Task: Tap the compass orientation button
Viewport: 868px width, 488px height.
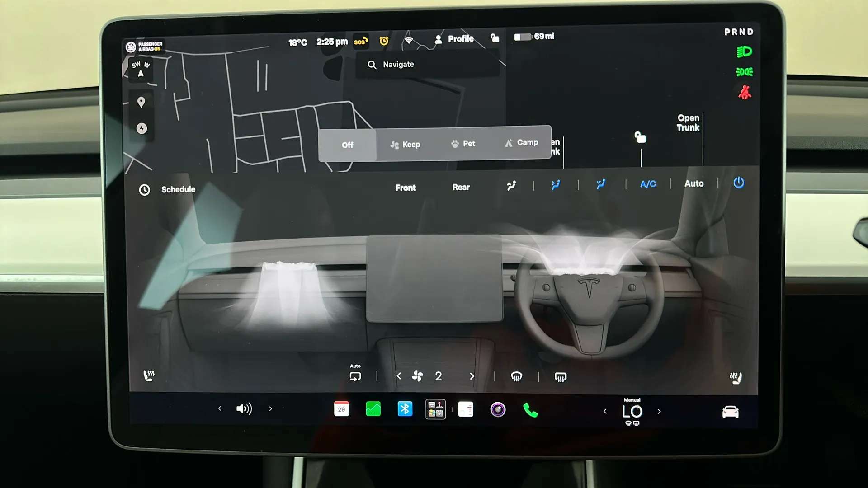Action: pyautogui.click(x=141, y=69)
